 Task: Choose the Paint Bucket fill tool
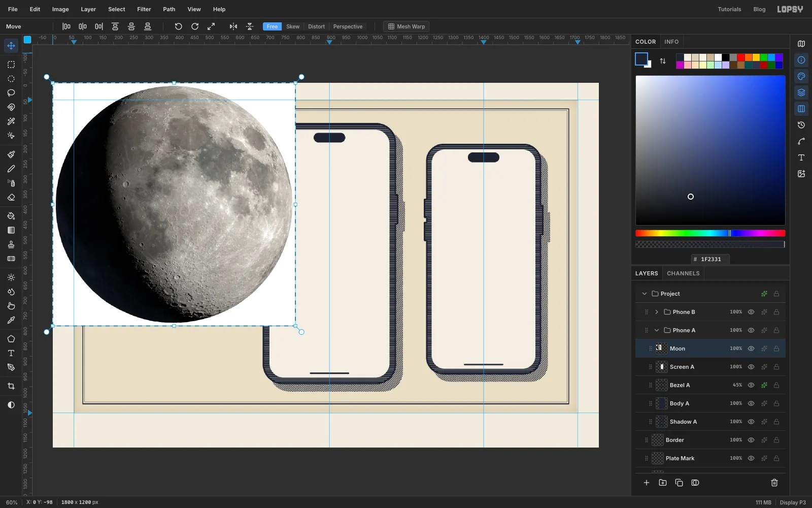pyautogui.click(x=11, y=216)
